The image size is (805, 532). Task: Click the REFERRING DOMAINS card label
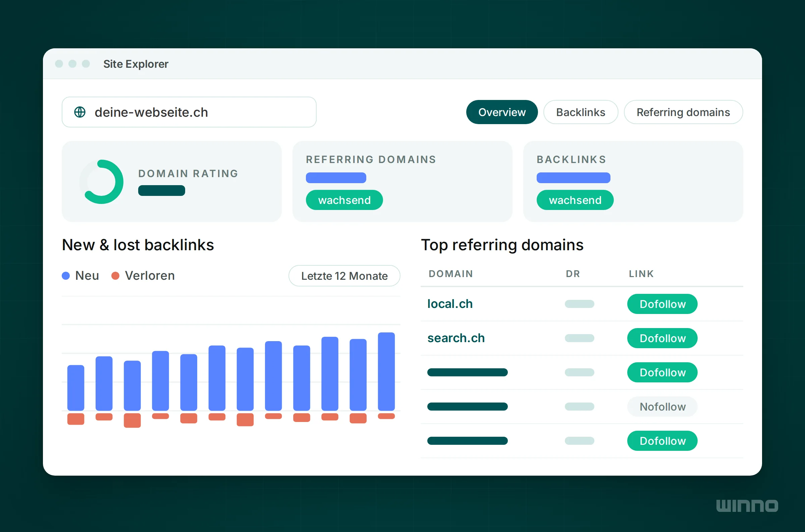coord(371,159)
